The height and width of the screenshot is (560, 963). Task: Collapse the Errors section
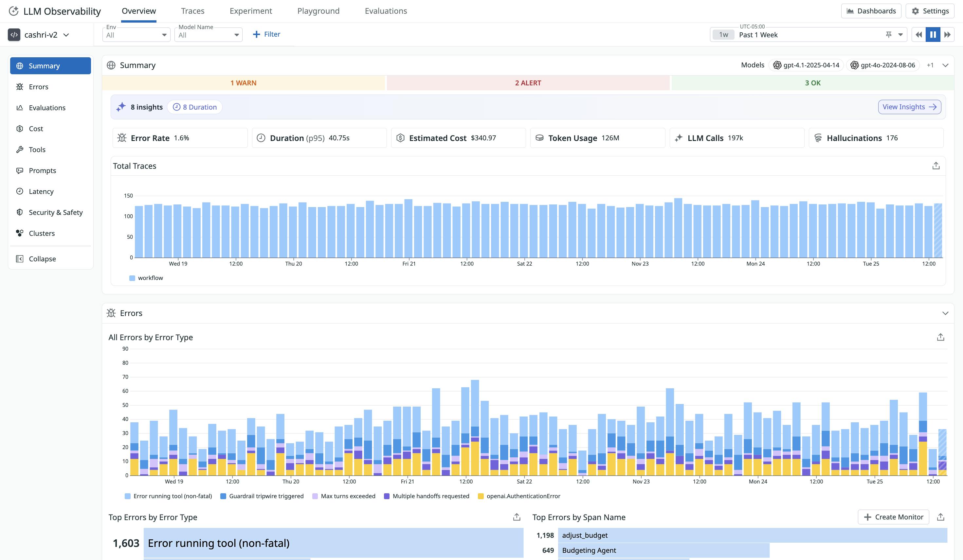tap(946, 313)
